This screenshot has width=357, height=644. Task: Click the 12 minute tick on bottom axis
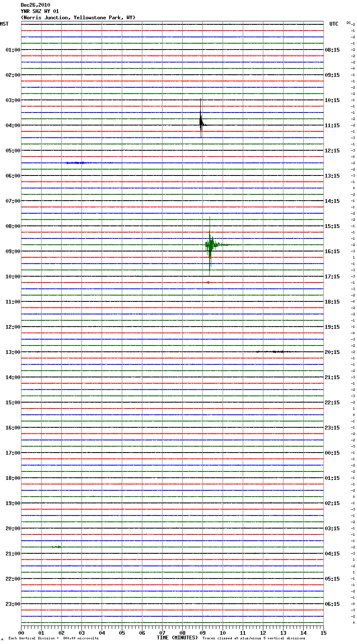click(263, 633)
